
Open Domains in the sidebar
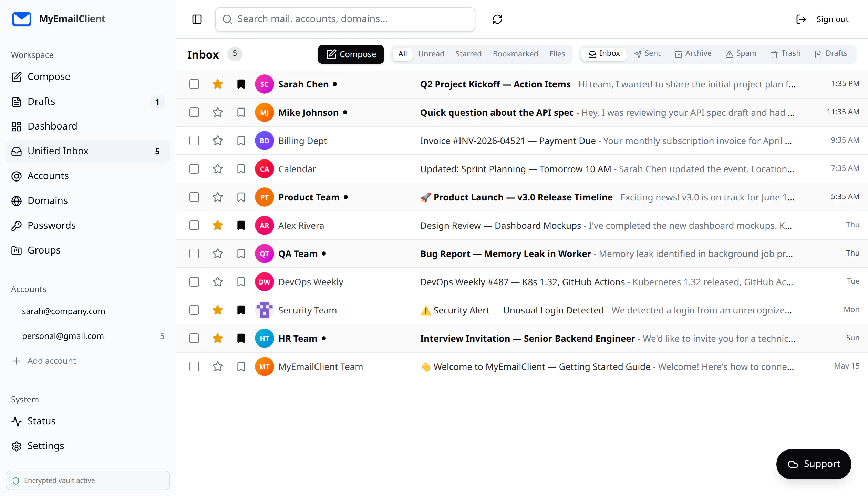point(87,200)
